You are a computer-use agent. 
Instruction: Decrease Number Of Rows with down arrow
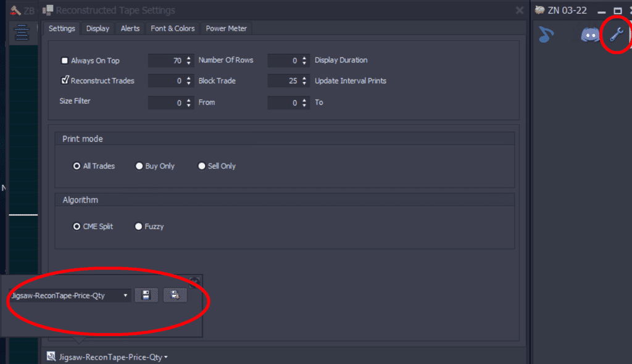[x=189, y=64]
